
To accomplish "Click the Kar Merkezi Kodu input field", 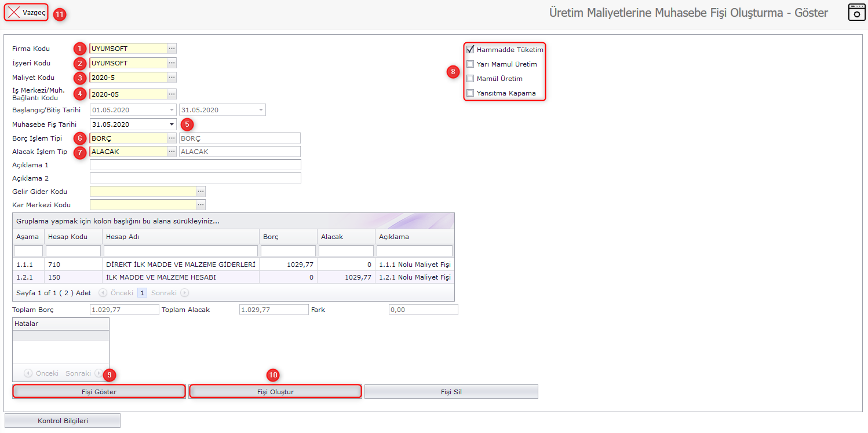I will click(143, 204).
